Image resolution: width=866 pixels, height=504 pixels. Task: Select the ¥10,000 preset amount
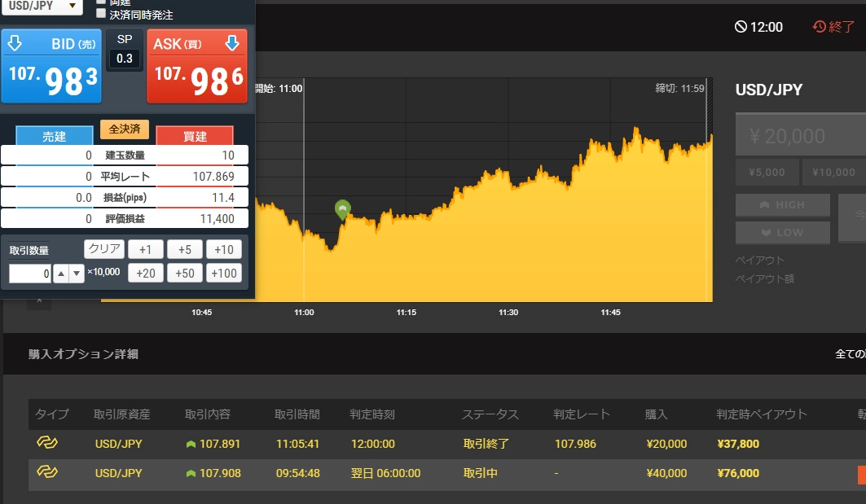833,173
